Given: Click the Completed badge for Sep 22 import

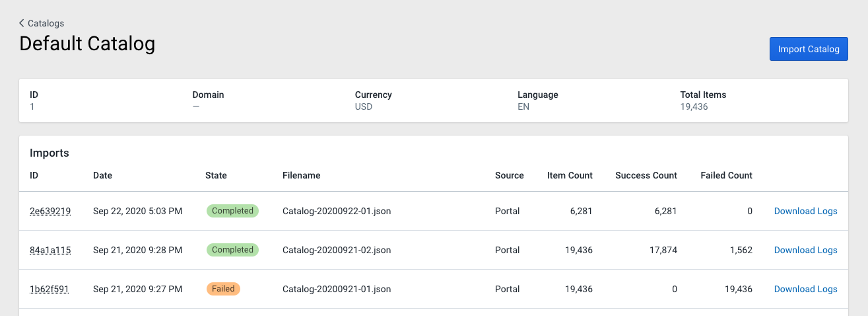Looking at the screenshot, I should coord(232,211).
